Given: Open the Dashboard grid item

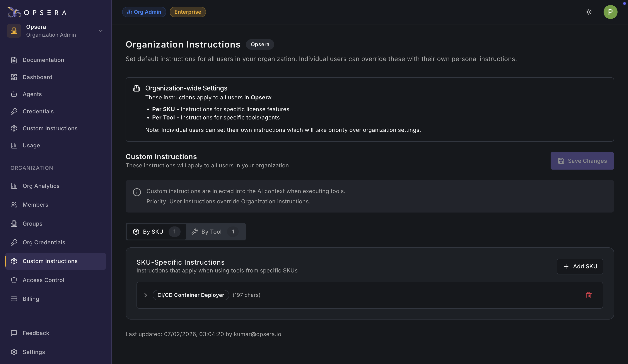Looking at the screenshot, I should [x=37, y=77].
